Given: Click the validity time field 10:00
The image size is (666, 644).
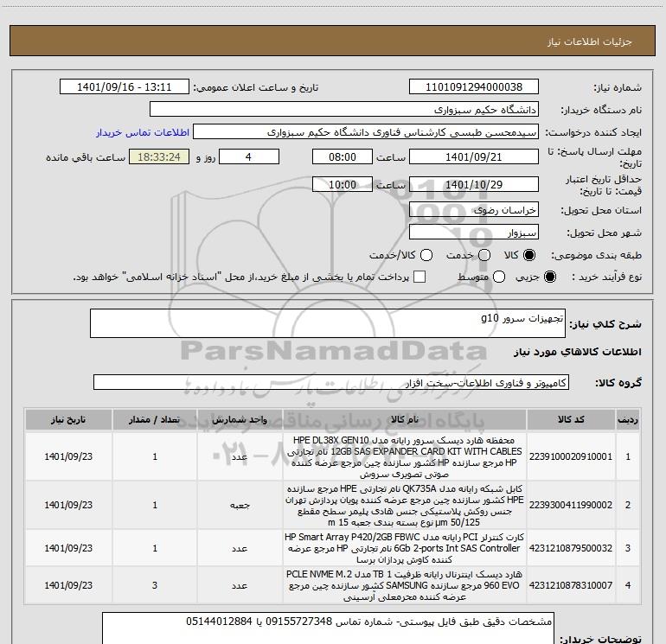Looking at the screenshot, I should 343,184.
